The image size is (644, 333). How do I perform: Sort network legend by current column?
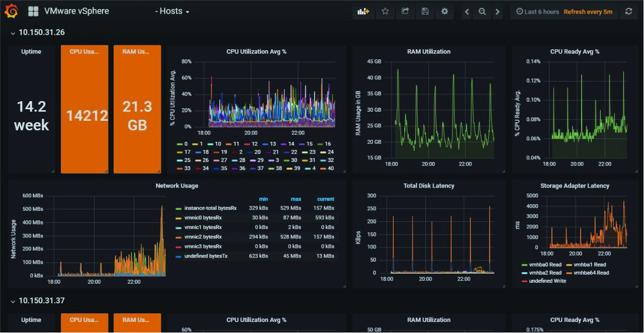coord(326,199)
